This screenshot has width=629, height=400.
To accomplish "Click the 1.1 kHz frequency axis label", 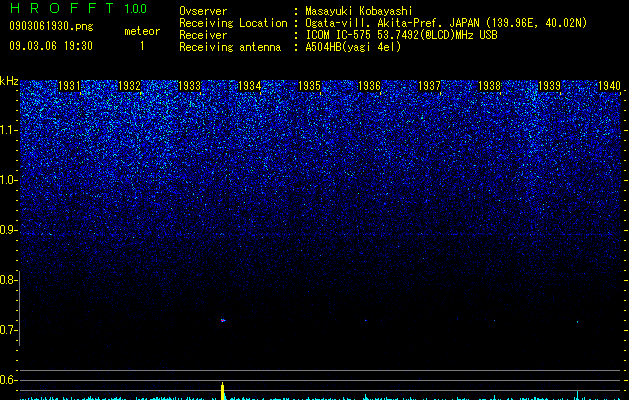I will pos(8,130).
